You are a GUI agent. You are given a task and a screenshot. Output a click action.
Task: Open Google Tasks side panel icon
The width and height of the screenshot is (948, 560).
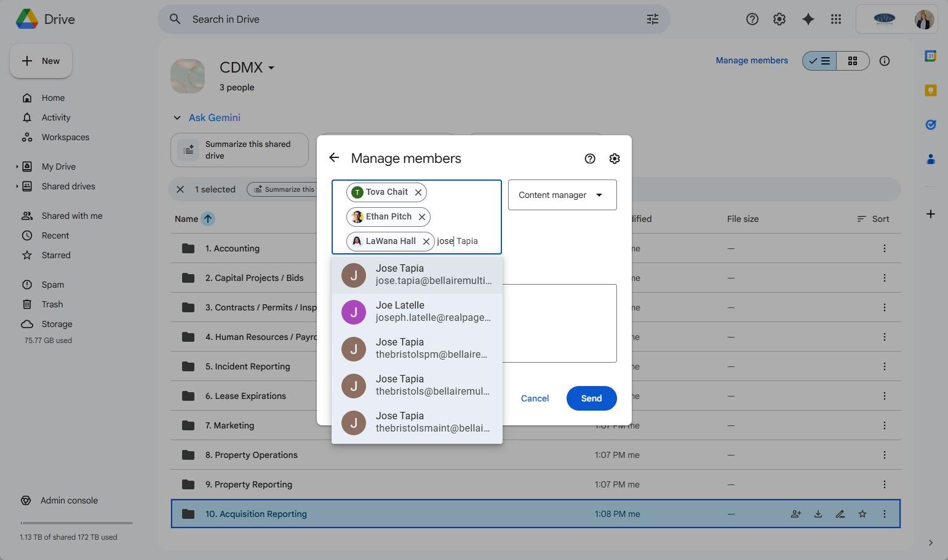click(x=931, y=125)
